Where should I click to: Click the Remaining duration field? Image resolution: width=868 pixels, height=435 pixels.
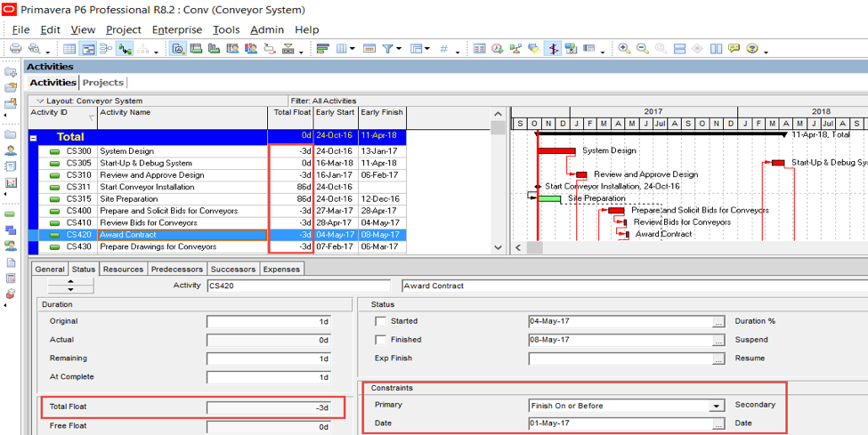tap(269, 358)
